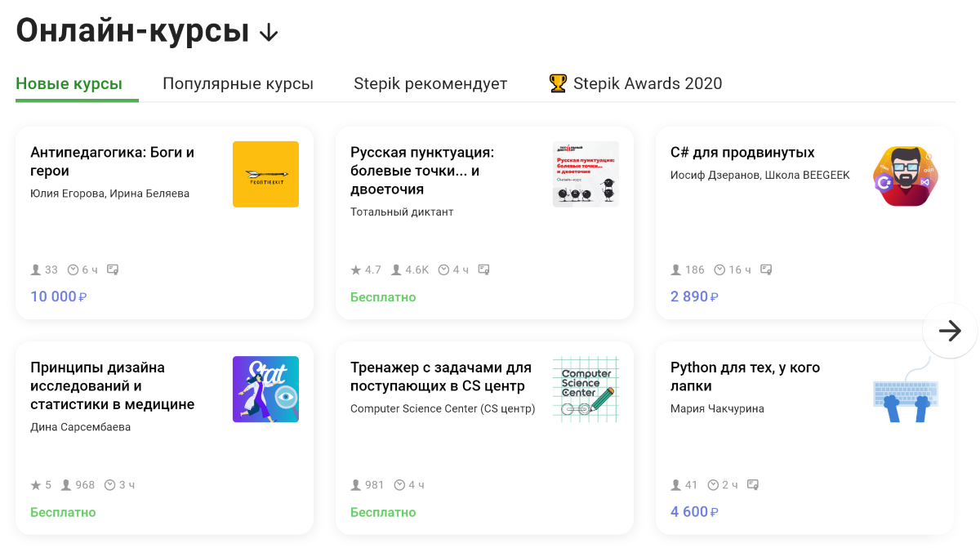Click star rating icon on Принципы дизайна card
Viewport: 980px width, 548px height.
point(35,484)
